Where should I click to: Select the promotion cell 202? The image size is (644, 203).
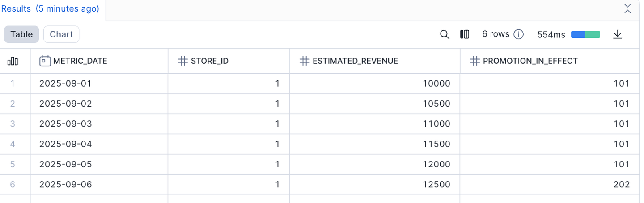click(x=550, y=184)
